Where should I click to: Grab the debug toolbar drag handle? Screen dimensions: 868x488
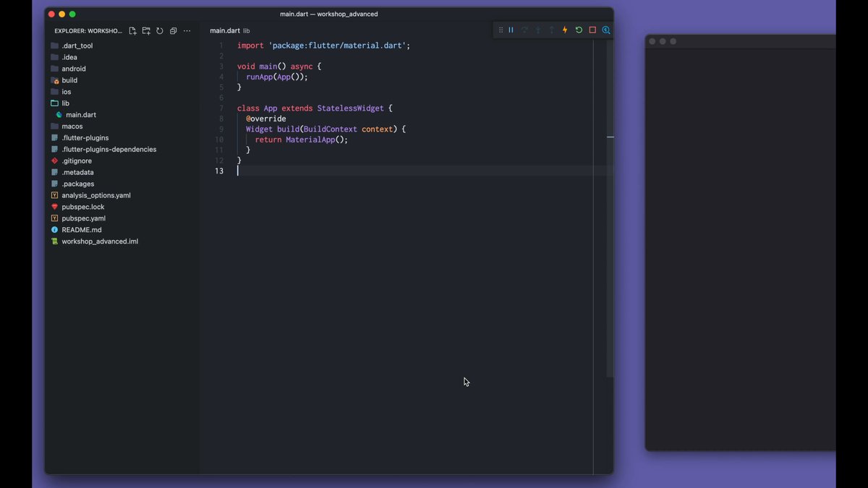point(501,30)
